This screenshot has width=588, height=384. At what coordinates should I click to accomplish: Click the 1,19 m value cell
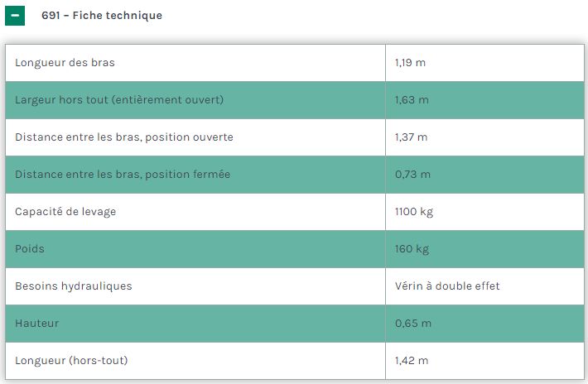tap(410, 63)
